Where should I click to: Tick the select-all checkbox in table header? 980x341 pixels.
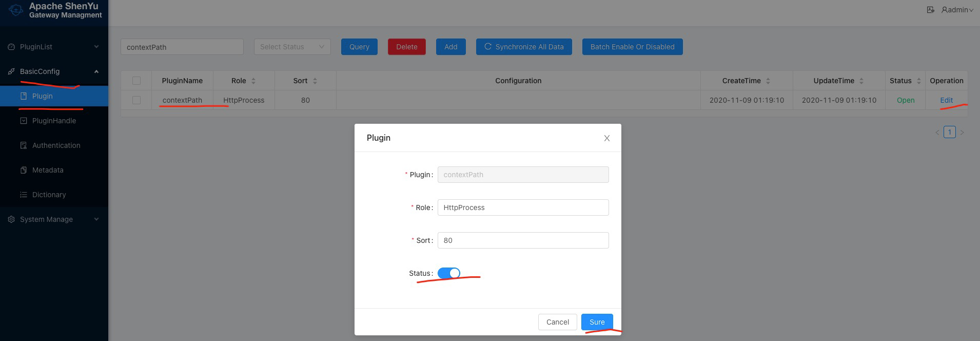click(136, 81)
